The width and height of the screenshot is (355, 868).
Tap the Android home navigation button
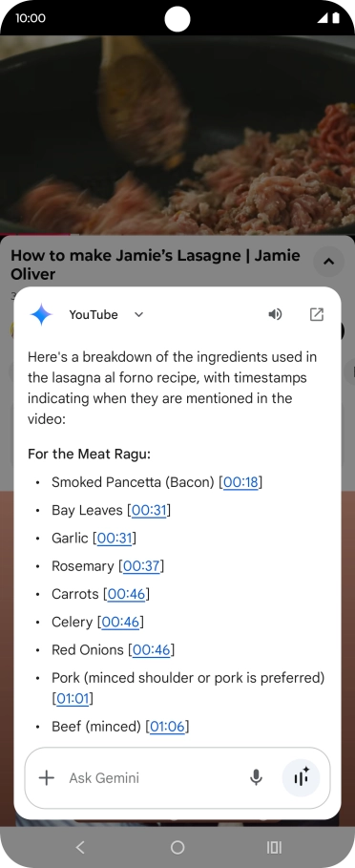click(177, 847)
